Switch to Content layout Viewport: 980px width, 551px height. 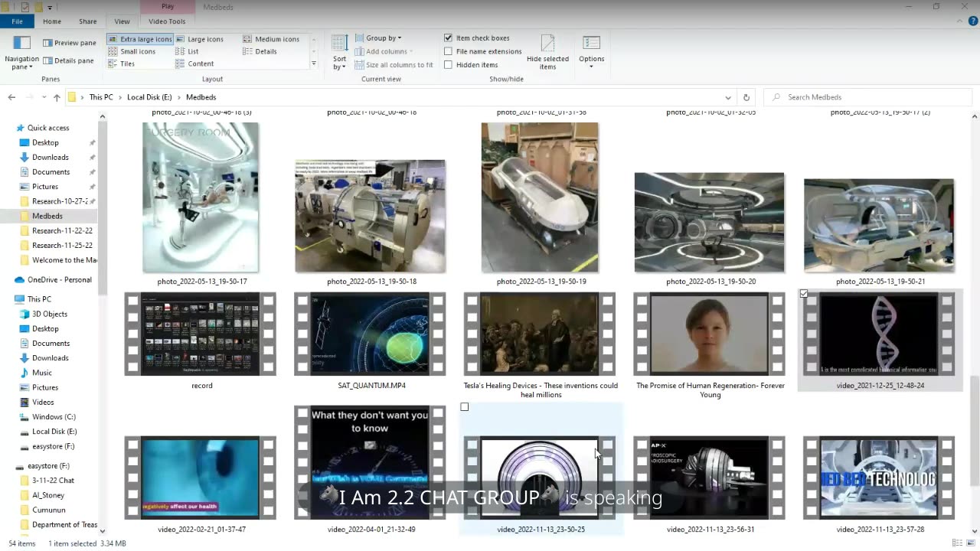pos(195,64)
